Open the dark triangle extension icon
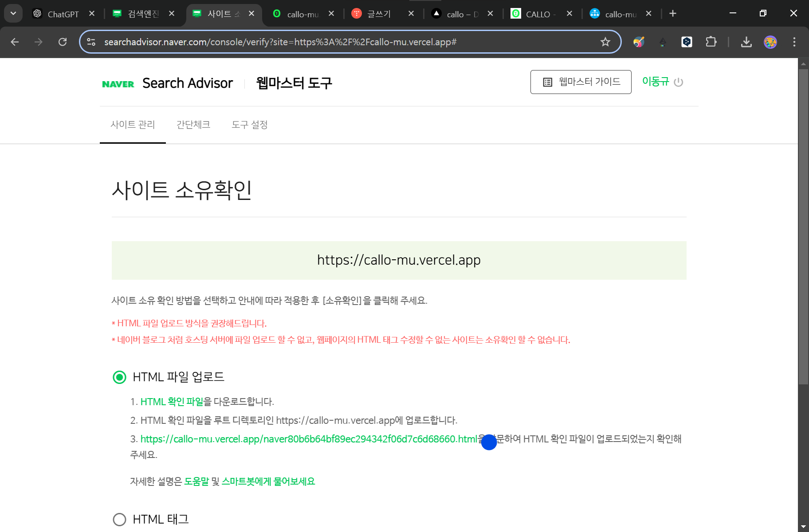The image size is (809, 532). click(x=663, y=42)
